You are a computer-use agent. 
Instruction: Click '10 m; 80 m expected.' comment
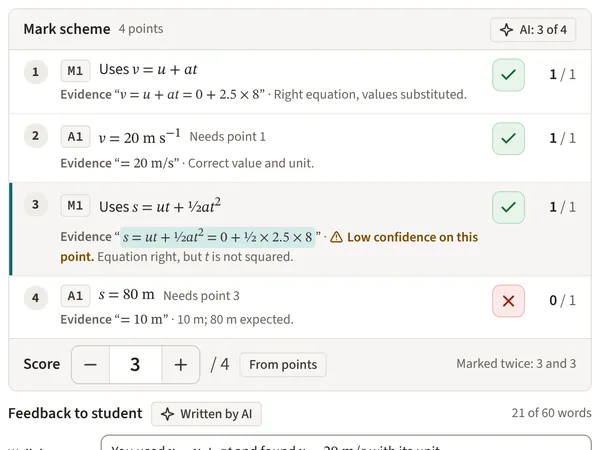coord(235,320)
